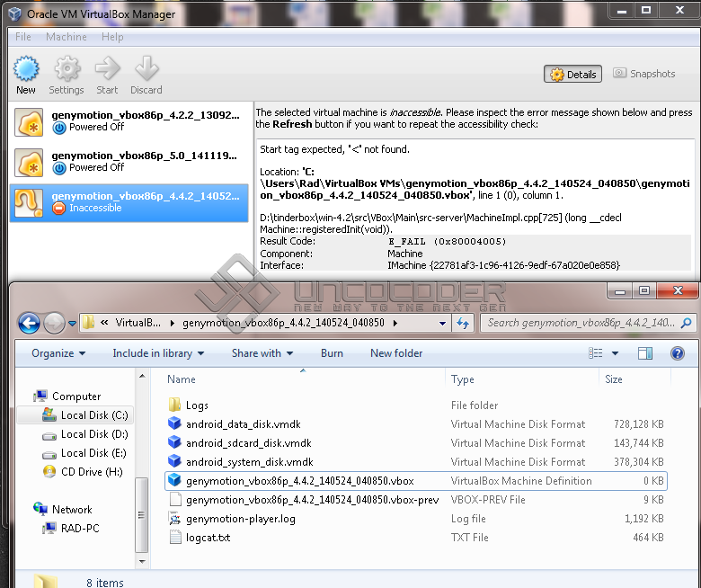Click the 'VBOX-PREV File' type text
This screenshot has width=701, height=588.
point(488,500)
